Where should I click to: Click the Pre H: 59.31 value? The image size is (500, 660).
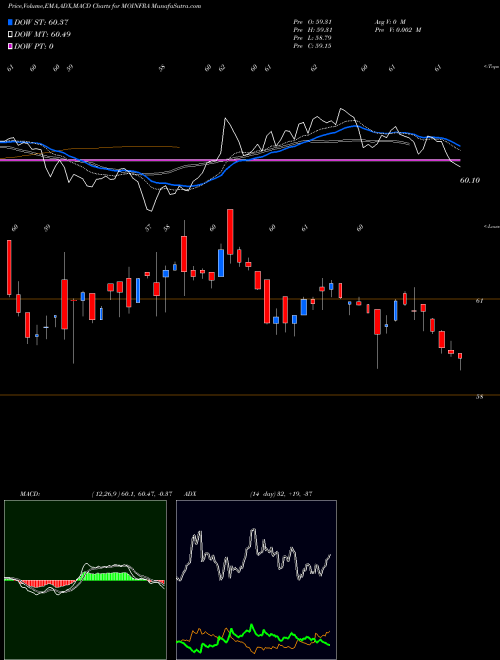pyautogui.click(x=312, y=30)
